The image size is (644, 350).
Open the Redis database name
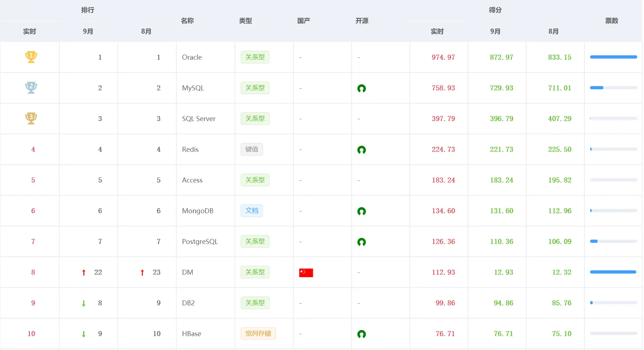click(190, 149)
